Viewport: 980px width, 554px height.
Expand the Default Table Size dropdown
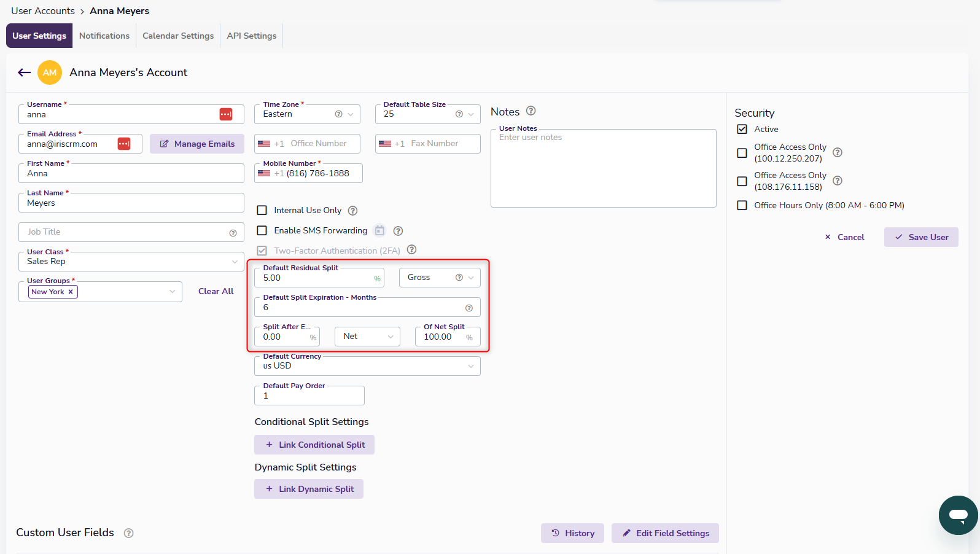tap(471, 114)
